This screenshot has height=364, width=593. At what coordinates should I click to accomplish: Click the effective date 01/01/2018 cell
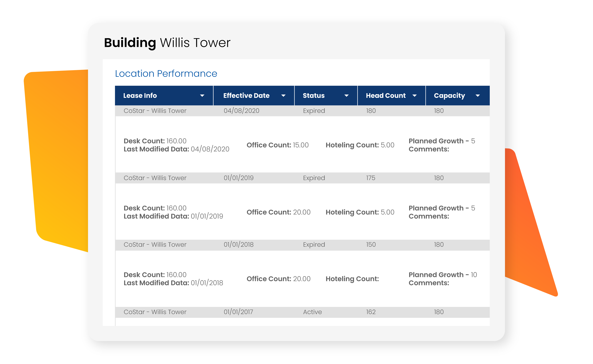238,245
